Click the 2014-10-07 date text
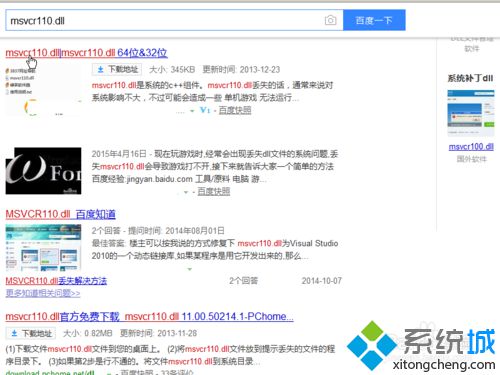500x375 pixels. (322, 281)
